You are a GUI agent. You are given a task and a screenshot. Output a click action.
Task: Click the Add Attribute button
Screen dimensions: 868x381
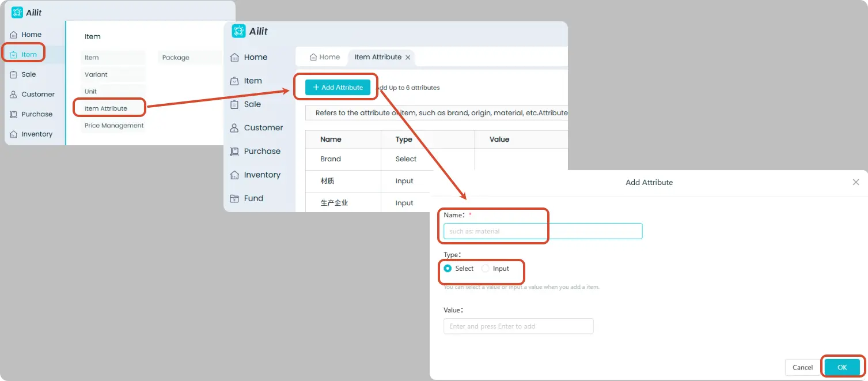(338, 88)
